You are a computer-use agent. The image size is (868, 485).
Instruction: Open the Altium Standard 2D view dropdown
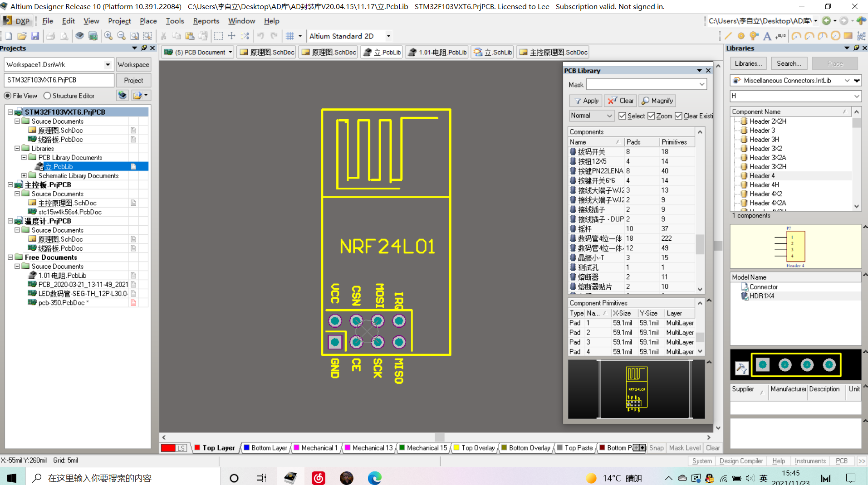[388, 36]
